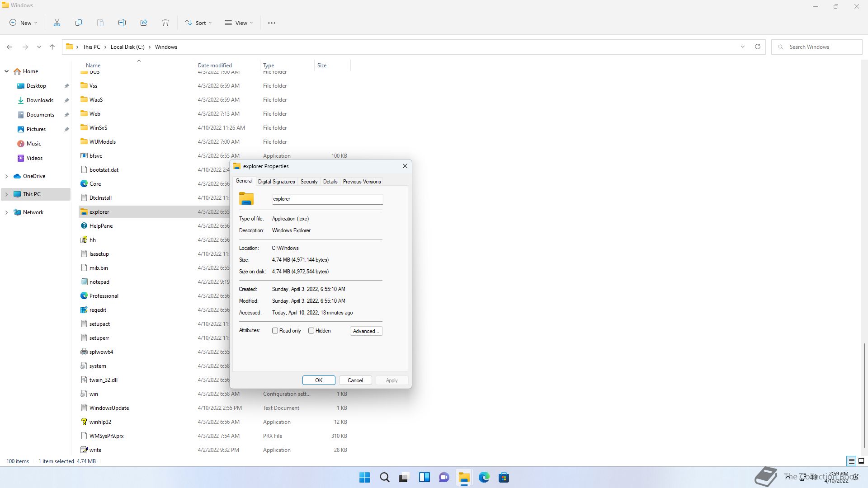Select the General tab
The height and width of the screenshot is (488, 868).
[x=244, y=181]
